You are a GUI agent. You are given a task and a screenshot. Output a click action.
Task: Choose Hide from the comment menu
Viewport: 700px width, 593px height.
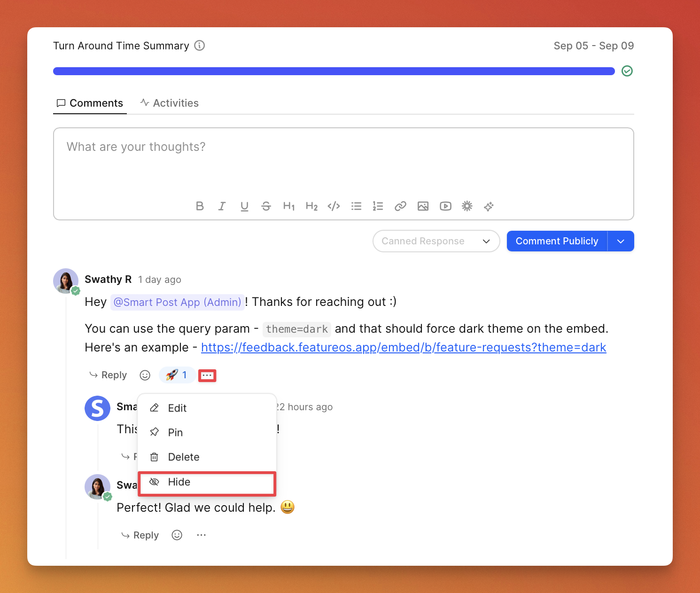tap(207, 482)
